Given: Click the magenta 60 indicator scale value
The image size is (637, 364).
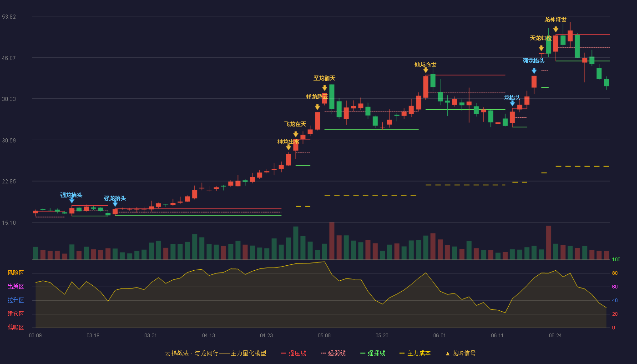Looking at the screenshot, I should point(615,287).
